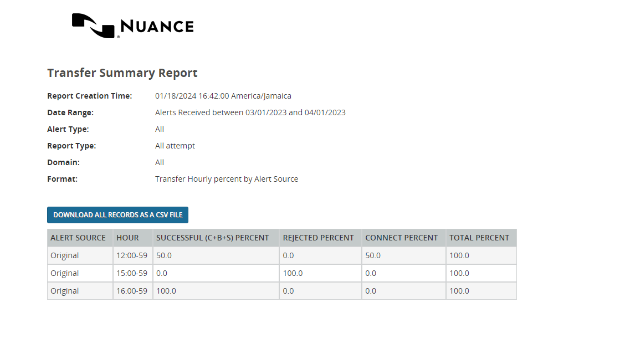The width and height of the screenshot is (620, 364).
Task: Select the Alert Source column header
Action: [78, 237]
